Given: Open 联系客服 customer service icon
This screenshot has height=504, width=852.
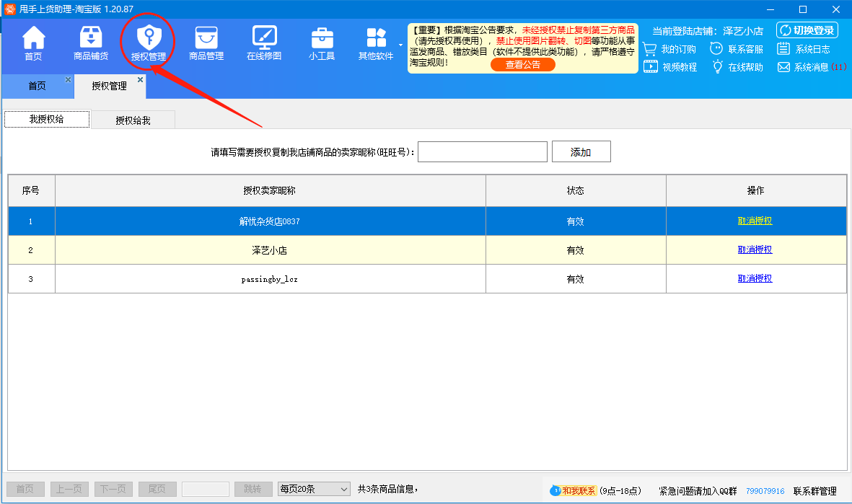Looking at the screenshot, I should click(737, 49).
